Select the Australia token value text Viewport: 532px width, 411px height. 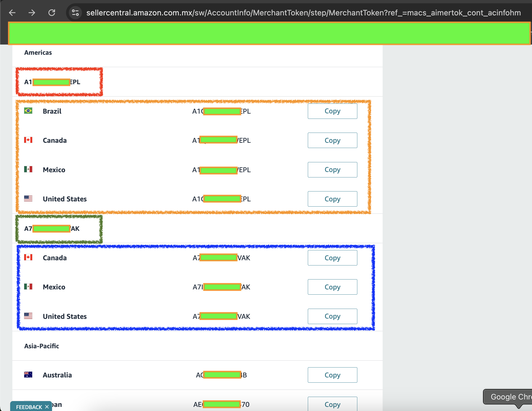221,375
